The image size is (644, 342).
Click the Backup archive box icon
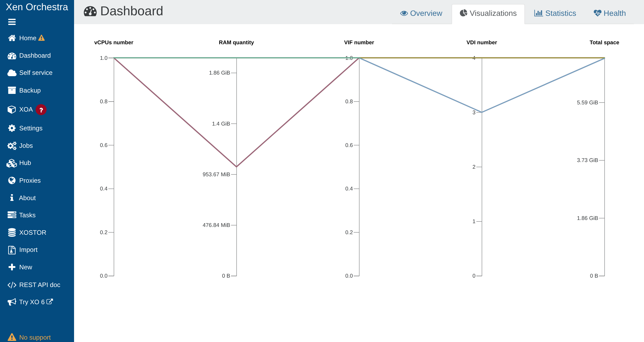(x=12, y=90)
